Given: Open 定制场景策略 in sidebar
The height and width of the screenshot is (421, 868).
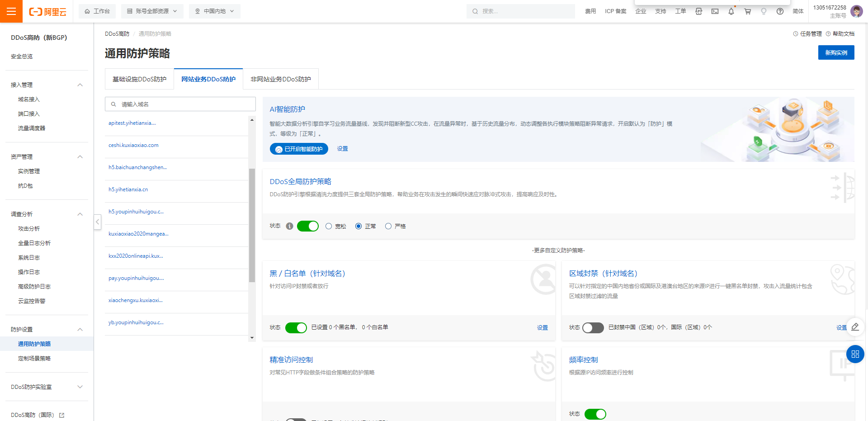Looking at the screenshot, I should [34, 359].
